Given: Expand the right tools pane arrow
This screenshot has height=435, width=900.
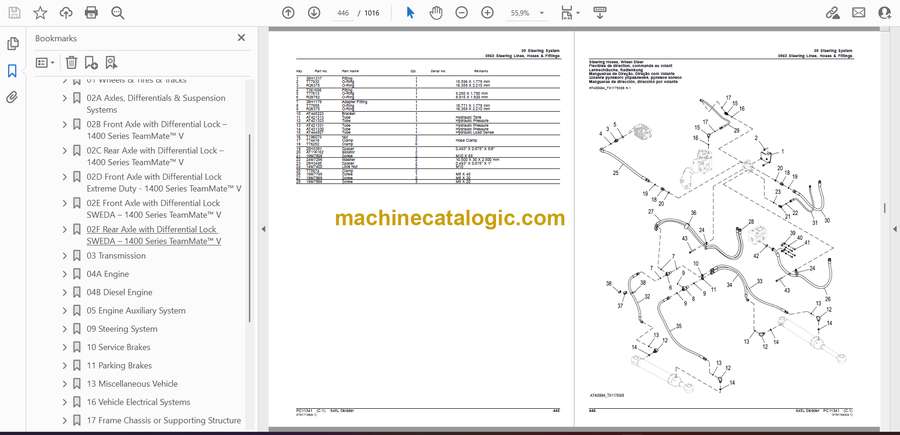Looking at the screenshot, I should click(x=895, y=229).
